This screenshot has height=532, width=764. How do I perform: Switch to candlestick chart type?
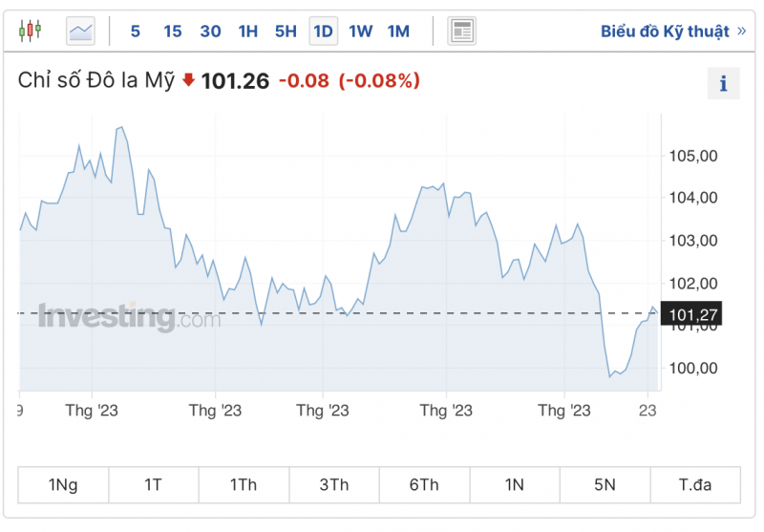31,31
